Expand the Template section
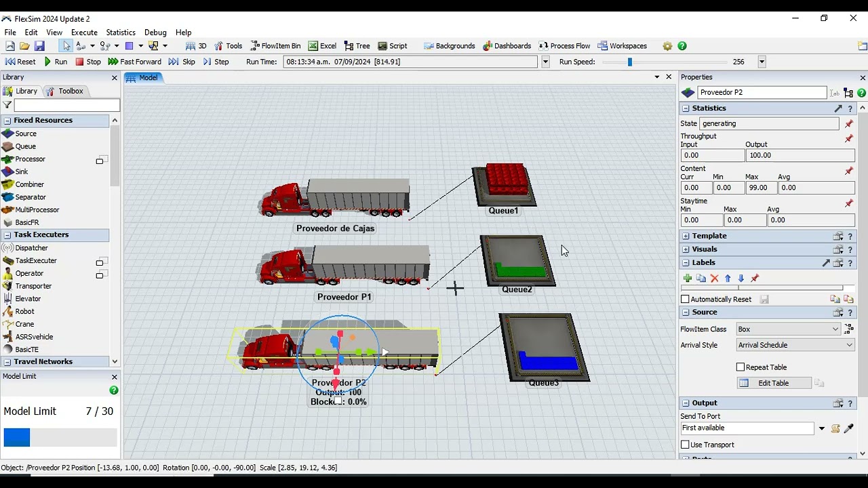The width and height of the screenshot is (868, 488). (x=686, y=236)
